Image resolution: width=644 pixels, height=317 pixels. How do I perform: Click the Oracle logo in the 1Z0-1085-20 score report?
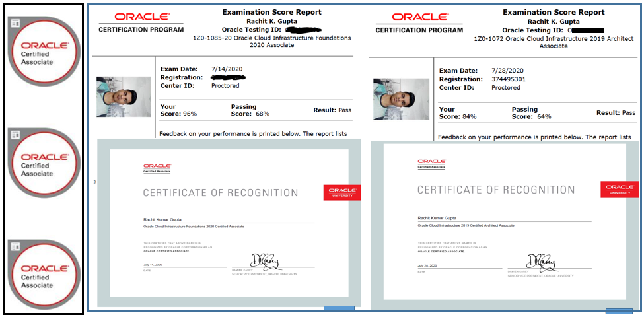tap(142, 17)
